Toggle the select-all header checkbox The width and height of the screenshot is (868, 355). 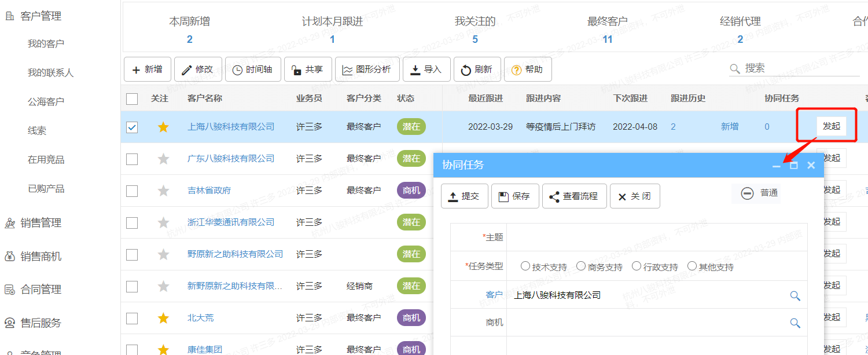point(132,98)
